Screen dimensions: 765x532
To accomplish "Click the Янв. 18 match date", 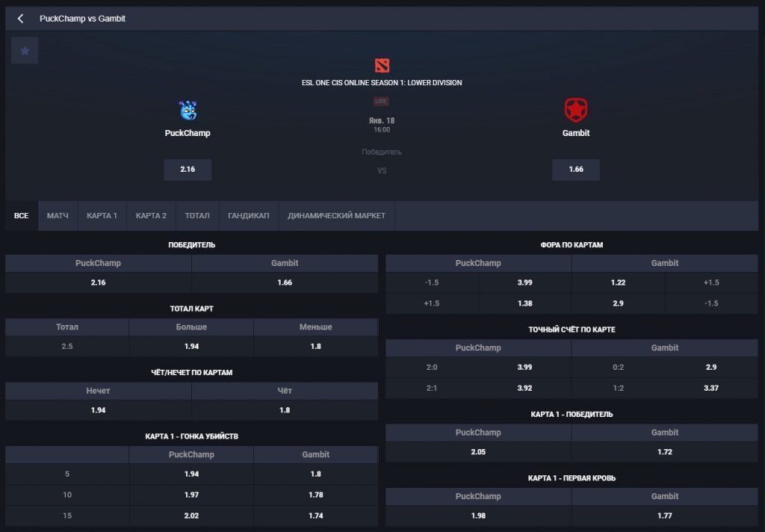I will 382,120.
